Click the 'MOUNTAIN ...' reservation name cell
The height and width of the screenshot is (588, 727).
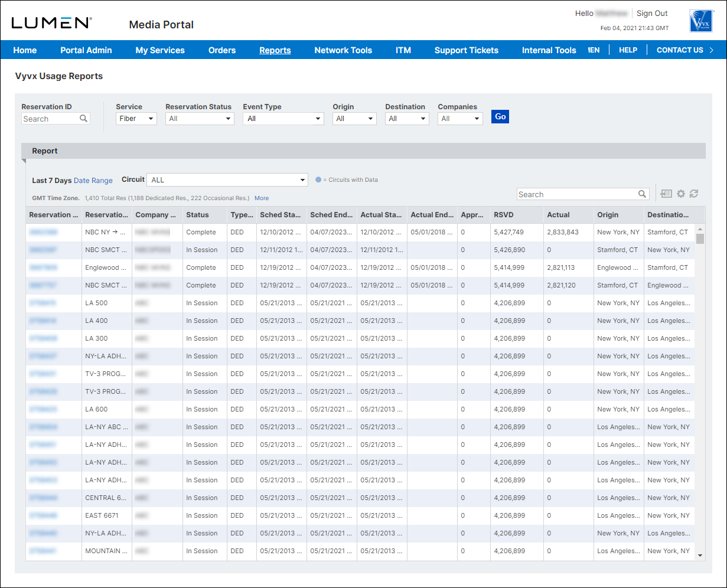[x=106, y=551]
